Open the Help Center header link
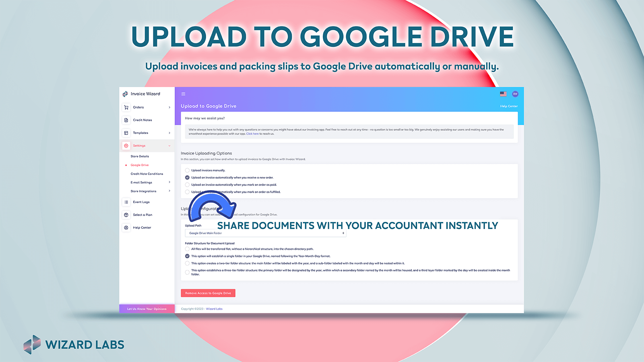Screen dimensions: 644x362 509,106
